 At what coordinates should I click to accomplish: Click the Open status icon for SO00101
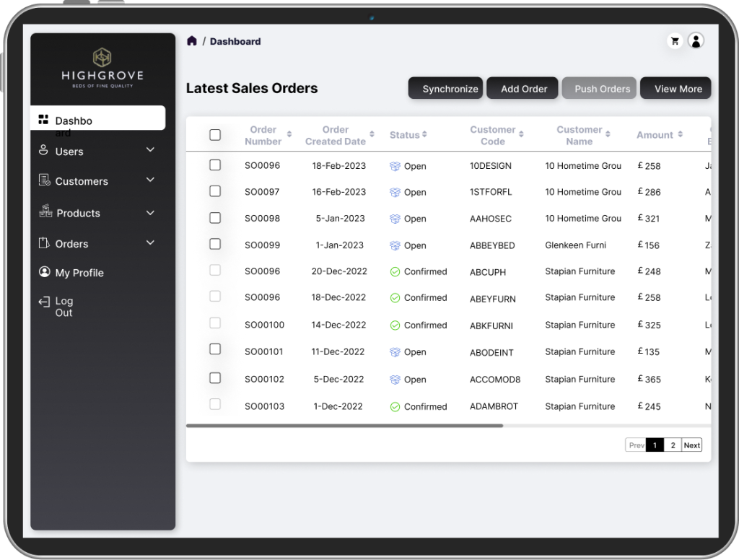pyautogui.click(x=395, y=352)
